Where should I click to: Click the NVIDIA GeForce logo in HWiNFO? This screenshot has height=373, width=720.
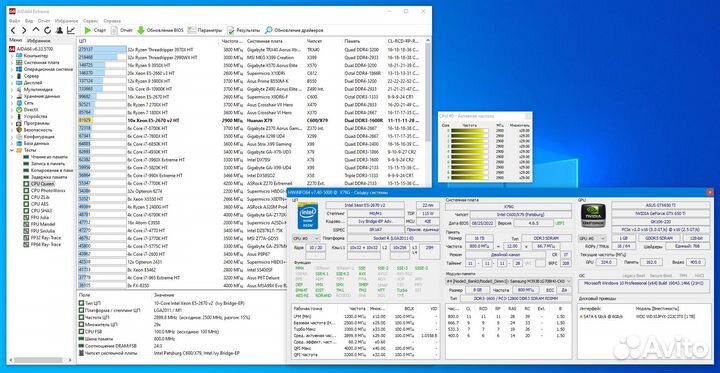click(x=593, y=215)
